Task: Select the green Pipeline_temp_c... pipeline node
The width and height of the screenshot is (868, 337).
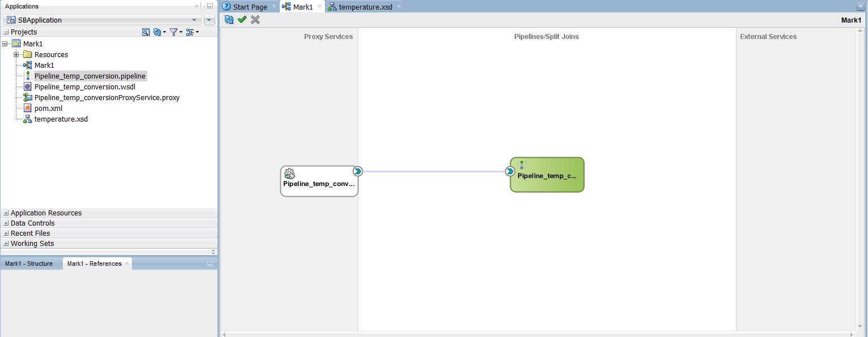Action: click(x=547, y=175)
